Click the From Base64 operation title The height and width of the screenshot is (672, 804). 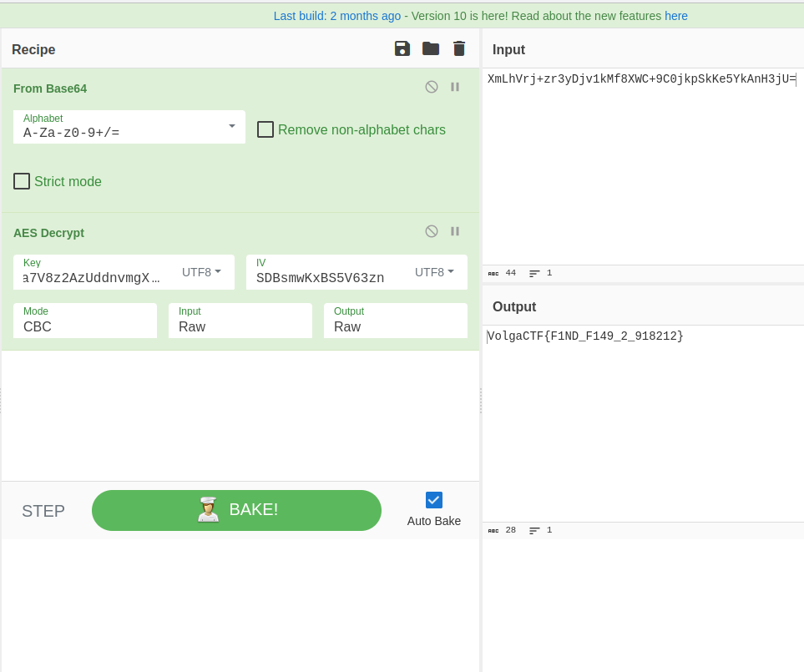click(x=50, y=88)
